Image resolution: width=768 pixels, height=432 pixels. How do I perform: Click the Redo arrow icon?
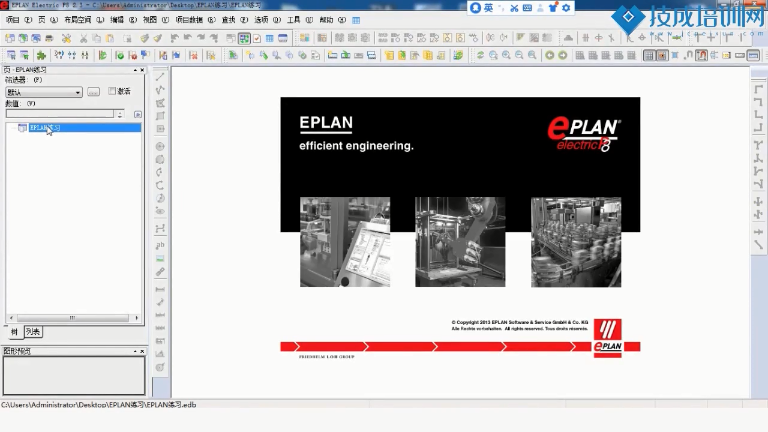201,38
